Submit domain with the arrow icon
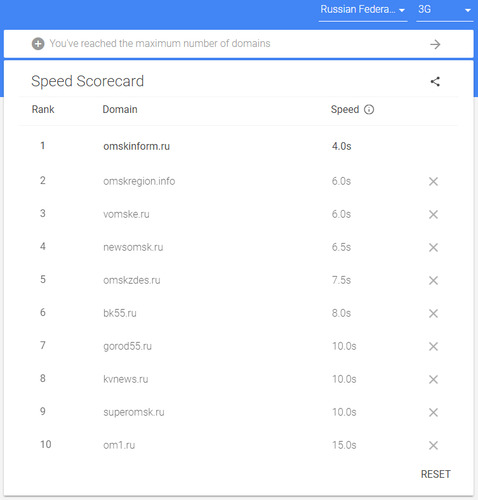 coord(435,44)
